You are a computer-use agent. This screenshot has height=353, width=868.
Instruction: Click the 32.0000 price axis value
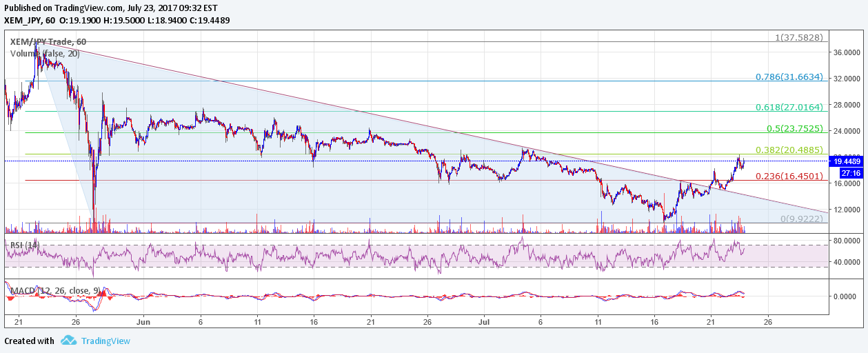pyautogui.click(x=847, y=79)
